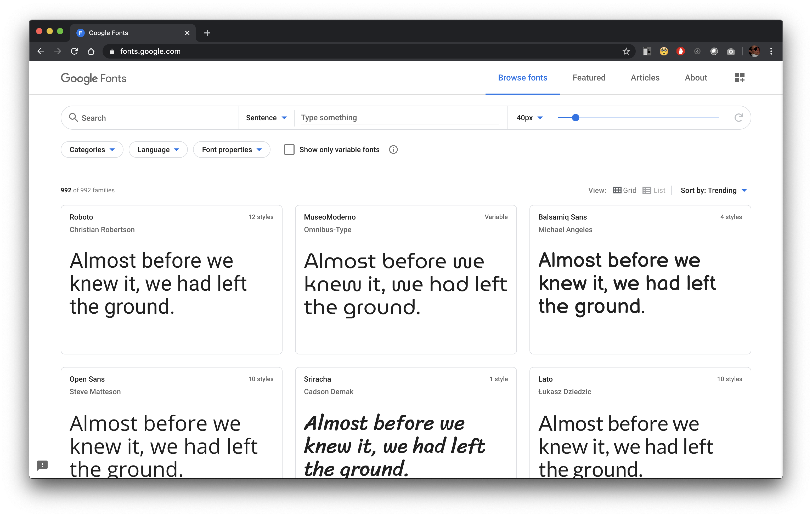Reset preview settings with circular arrow
Image resolution: width=812 pixels, height=517 pixels.
[x=738, y=118]
